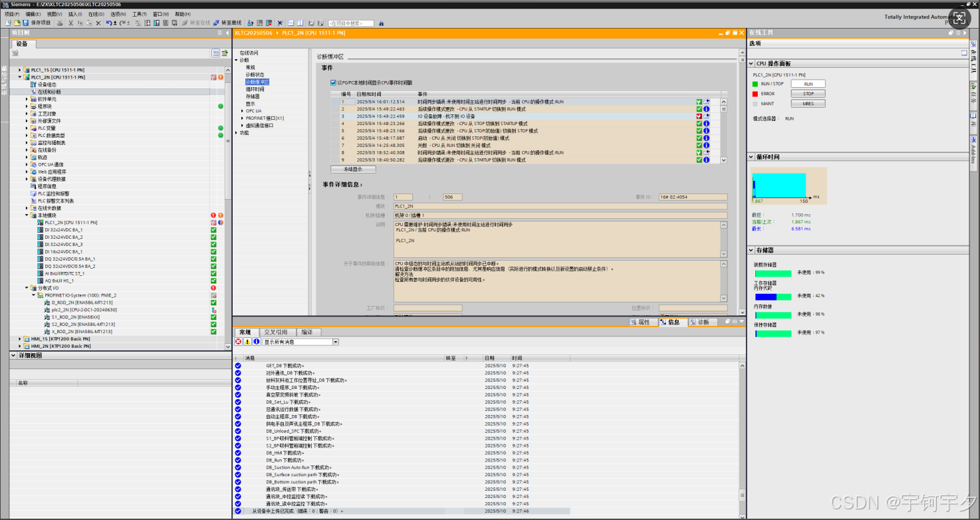Expand the 程序块 folder
The height and width of the screenshot is (520, 980).
coord(27,106)
